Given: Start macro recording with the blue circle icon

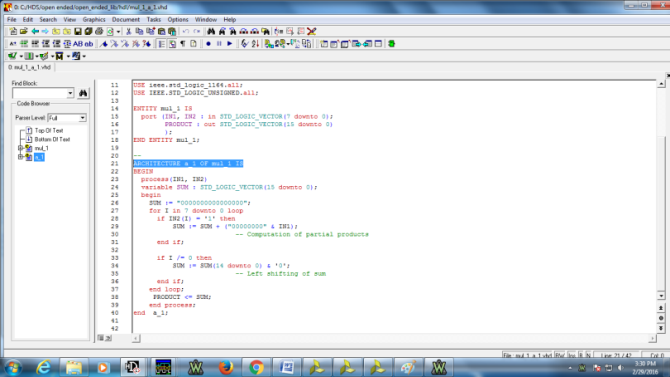Looking at the screenshot, I should click(209, 44).
